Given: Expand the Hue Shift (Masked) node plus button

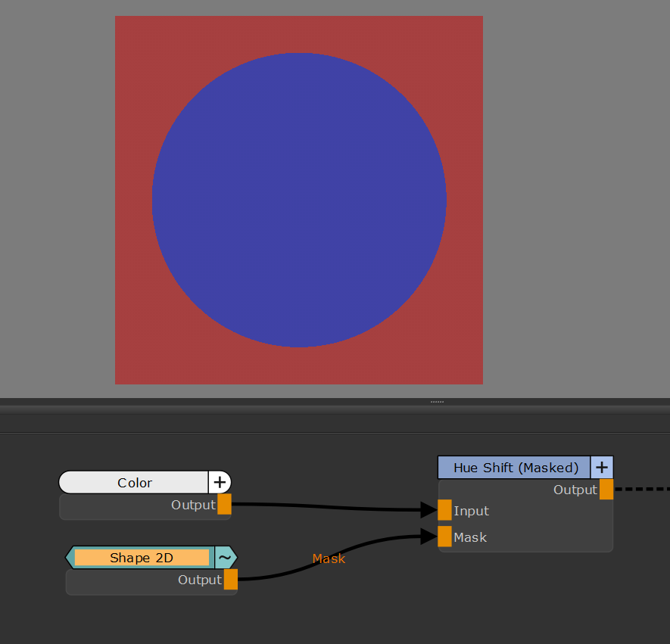Looking at the screenshot, I should [602, 468].
